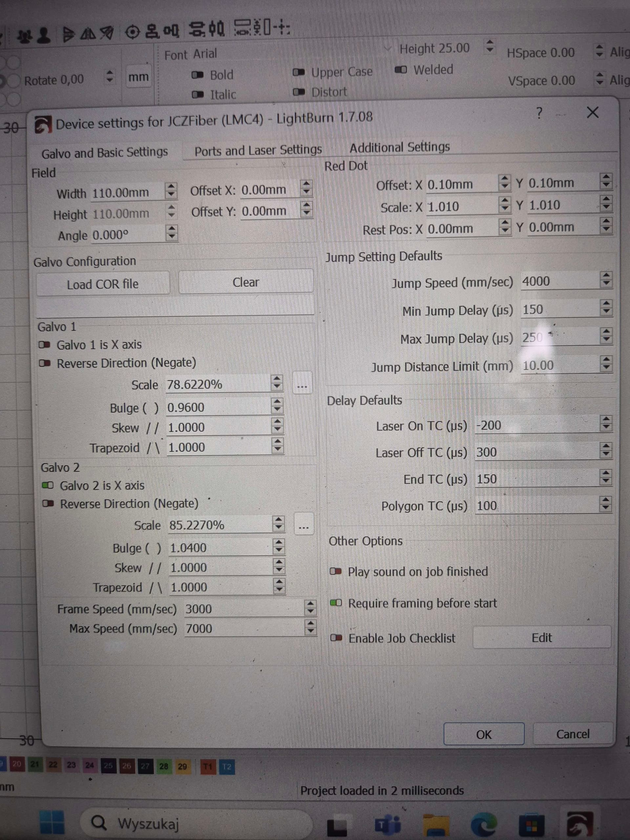The height and width of the screenshot is (840, 630).
Task: Click the Offset X stepper arrows
Action: pyautogui.click(x=306, y=188)
